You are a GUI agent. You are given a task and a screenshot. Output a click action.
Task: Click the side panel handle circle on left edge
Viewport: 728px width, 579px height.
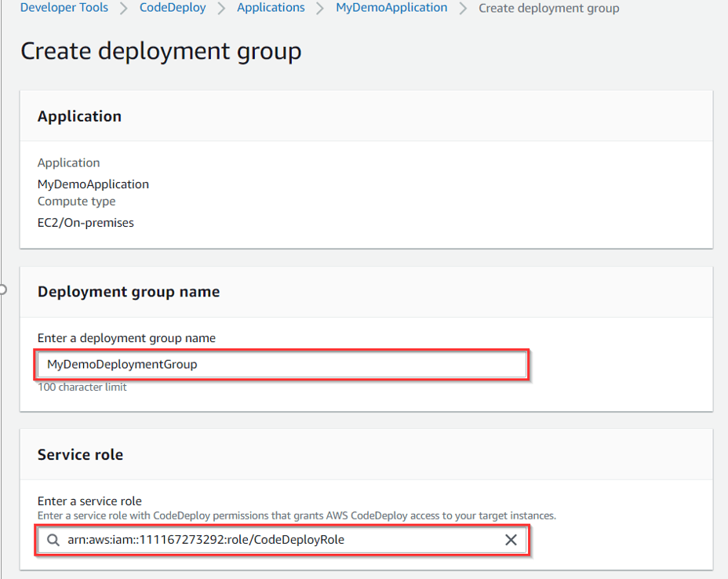click(x=3, y=290)
